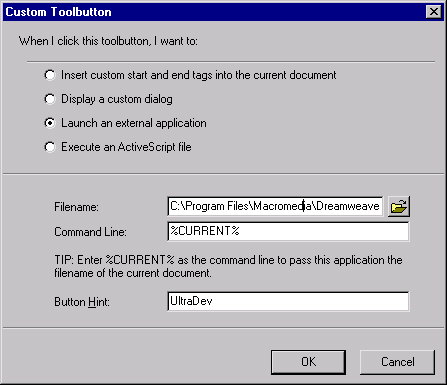Image resolution: width=447 pixels, height=385 pixels.
Task: Click the 'When I click this toolbutton' heading
Action: (108, 41)
